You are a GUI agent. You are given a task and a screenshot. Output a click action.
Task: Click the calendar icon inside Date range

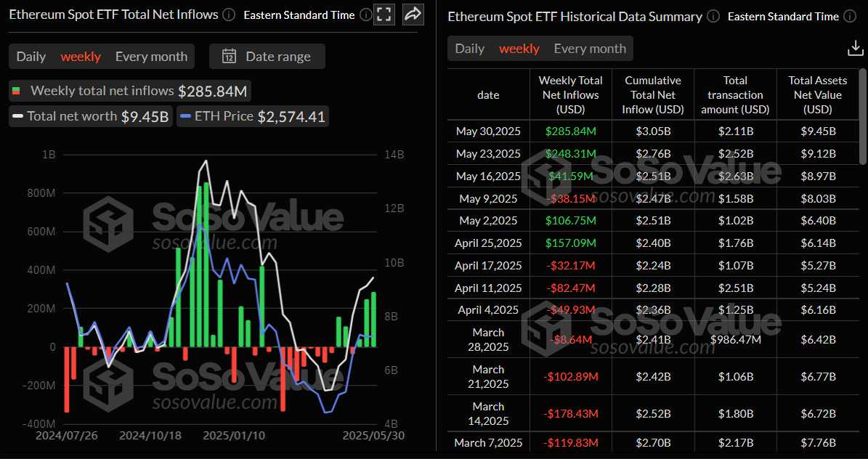coord(229,56)
